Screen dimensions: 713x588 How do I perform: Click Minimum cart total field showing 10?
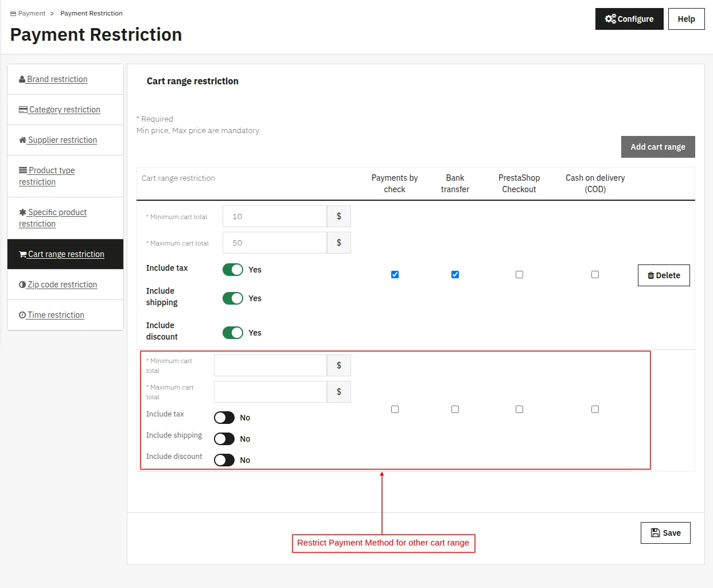275,216
